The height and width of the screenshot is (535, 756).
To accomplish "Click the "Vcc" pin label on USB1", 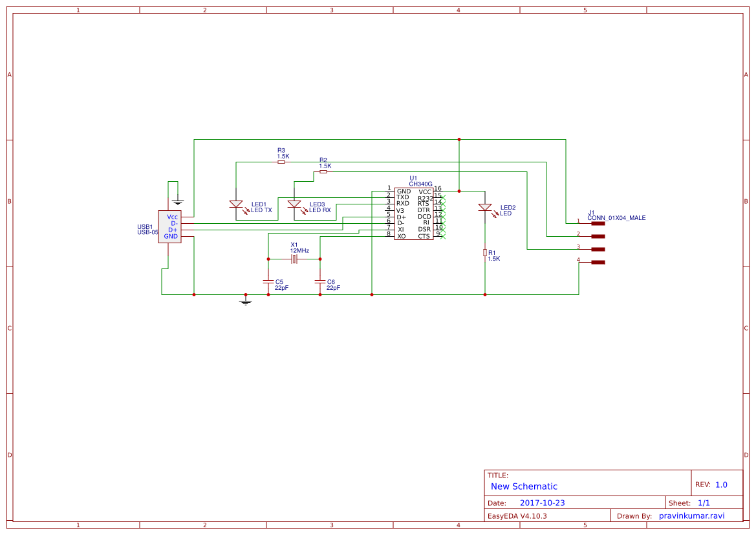I will pyautogui.click(x=172, y=217).
